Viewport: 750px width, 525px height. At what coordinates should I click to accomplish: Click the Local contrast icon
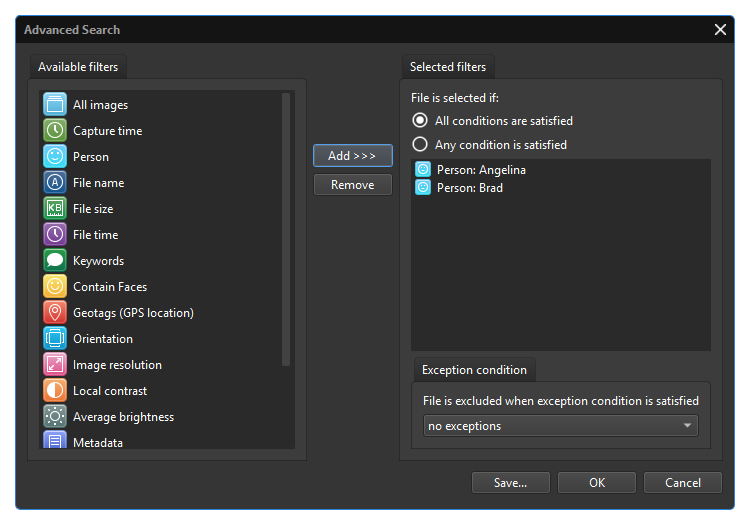[55, 391]
